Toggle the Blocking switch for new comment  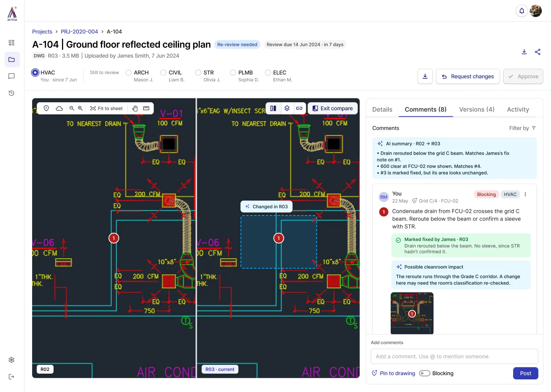click(x=425, y=373)
